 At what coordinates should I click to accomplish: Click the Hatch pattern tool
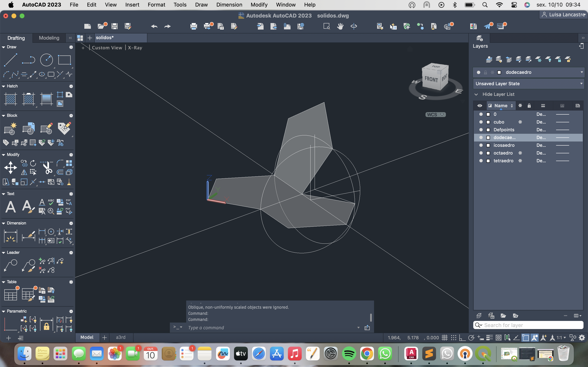click(x=10, y=99)
